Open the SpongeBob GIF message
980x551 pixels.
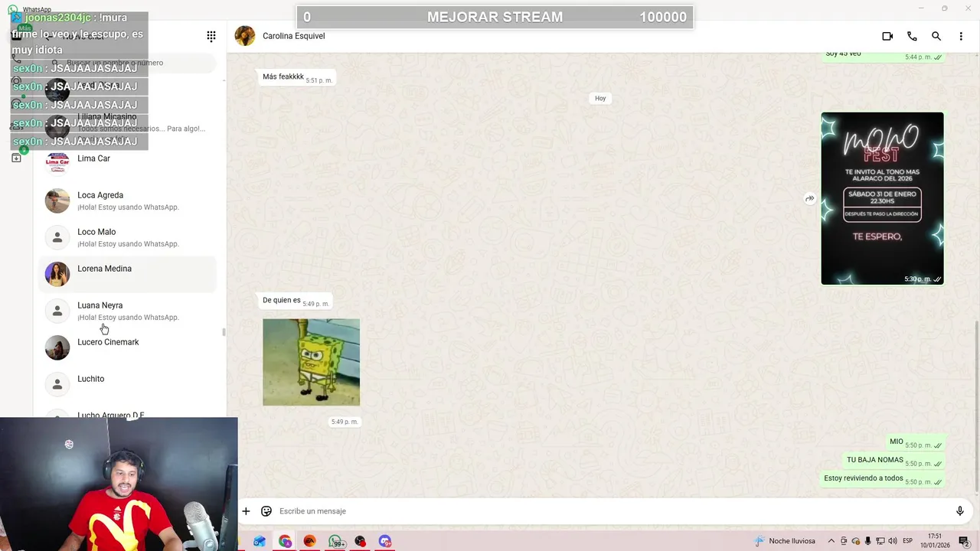tap(311, 362)
